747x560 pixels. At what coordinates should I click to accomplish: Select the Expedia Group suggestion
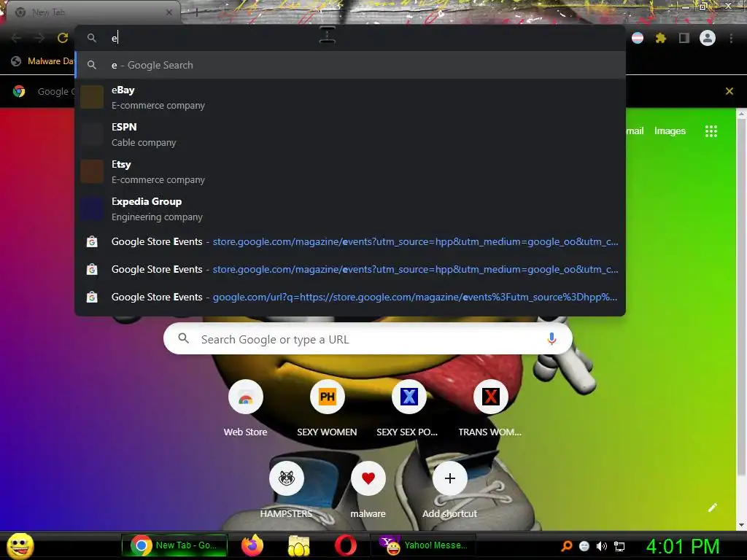tap(350, 209)
